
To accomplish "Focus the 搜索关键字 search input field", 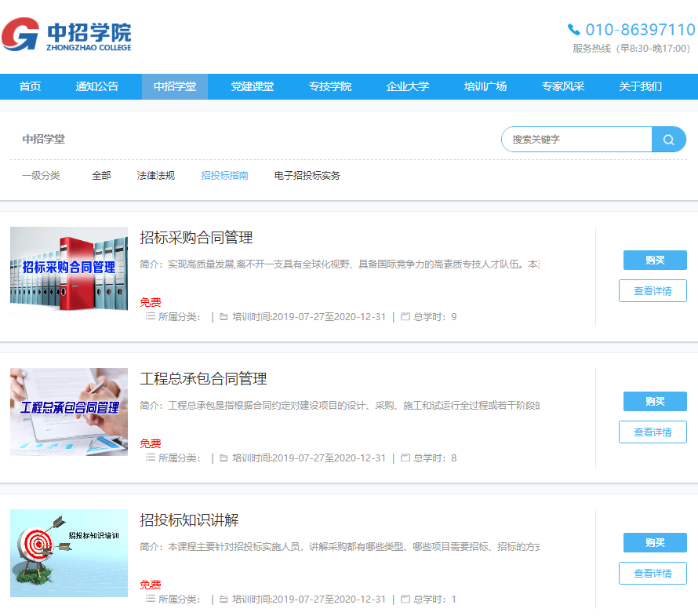I will (576, 140).
